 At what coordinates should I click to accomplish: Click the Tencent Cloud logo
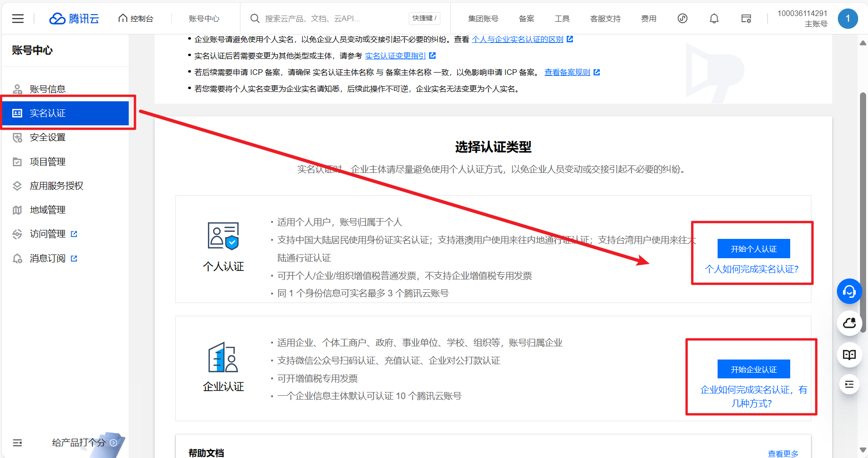point(74,18)
